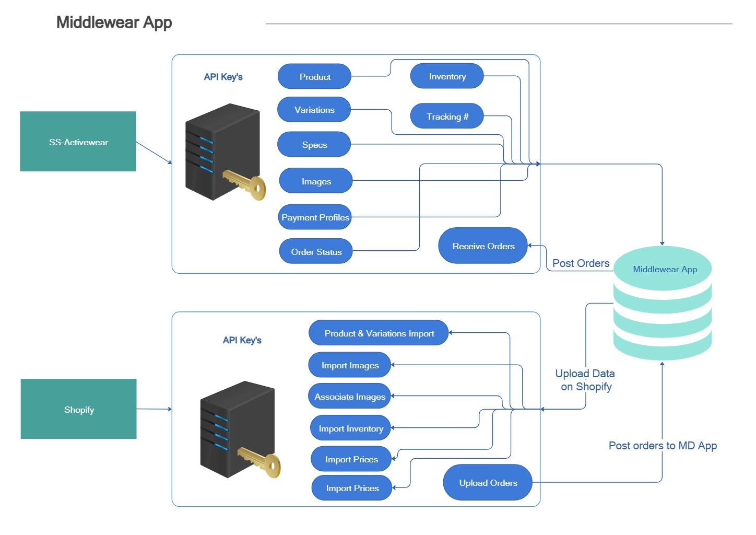Click the "Middlewear App" diagram title
Viewport: 756px width, 535px height.
pos(114,22)
